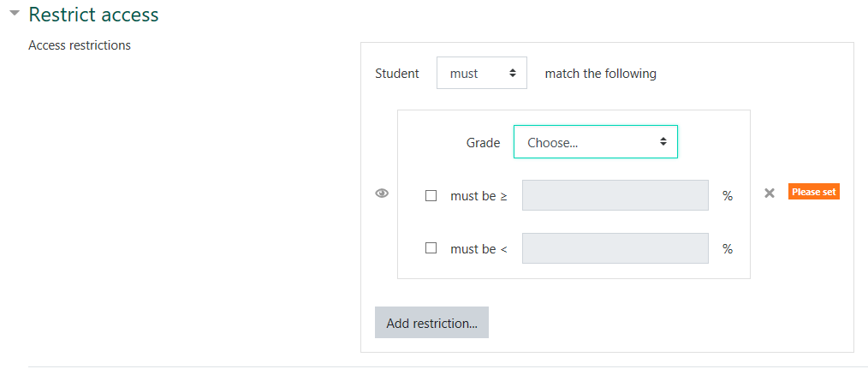Click the 'must be ≥' label text

pyautogui.click(x=479, y=196)
